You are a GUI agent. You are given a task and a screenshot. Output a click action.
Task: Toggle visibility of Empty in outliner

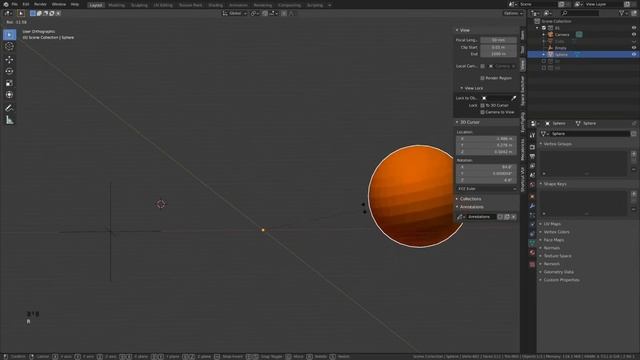point(634,48)
